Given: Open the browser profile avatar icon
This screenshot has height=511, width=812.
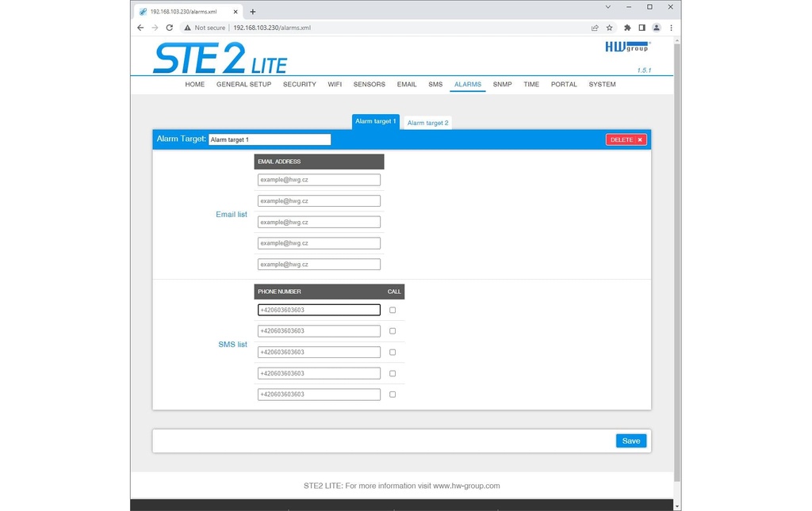Looking at the screenshot, I should click(x=656, y=28).
